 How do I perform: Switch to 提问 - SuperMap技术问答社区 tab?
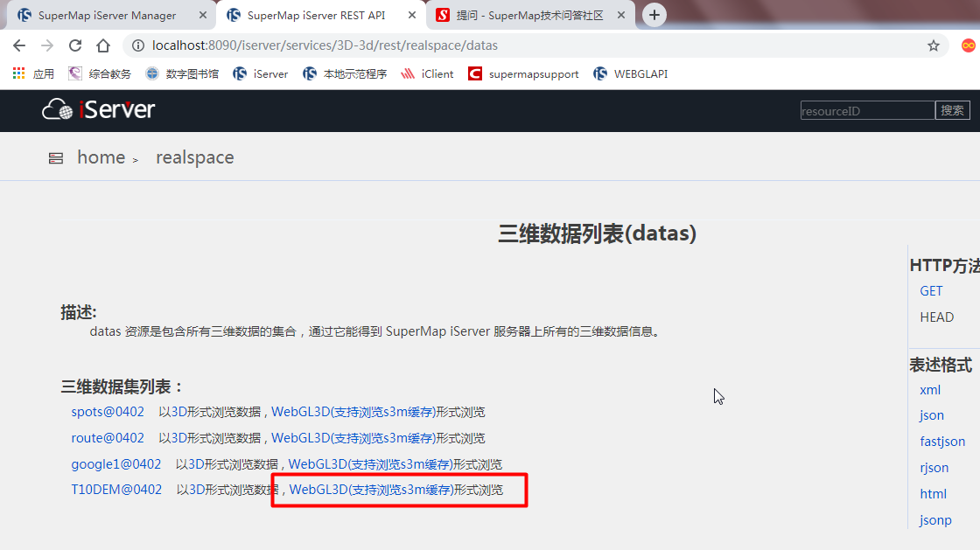tap(529, 16)
